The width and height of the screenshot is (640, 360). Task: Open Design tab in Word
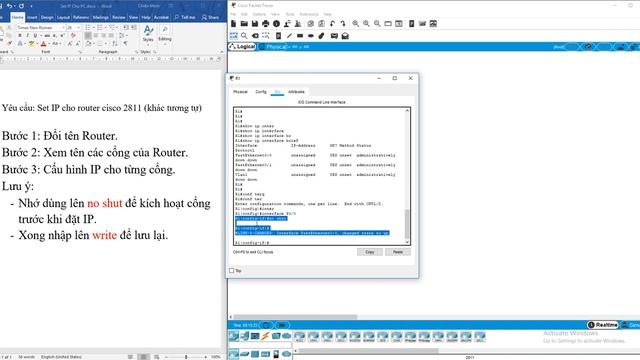[x=47, y=18]
